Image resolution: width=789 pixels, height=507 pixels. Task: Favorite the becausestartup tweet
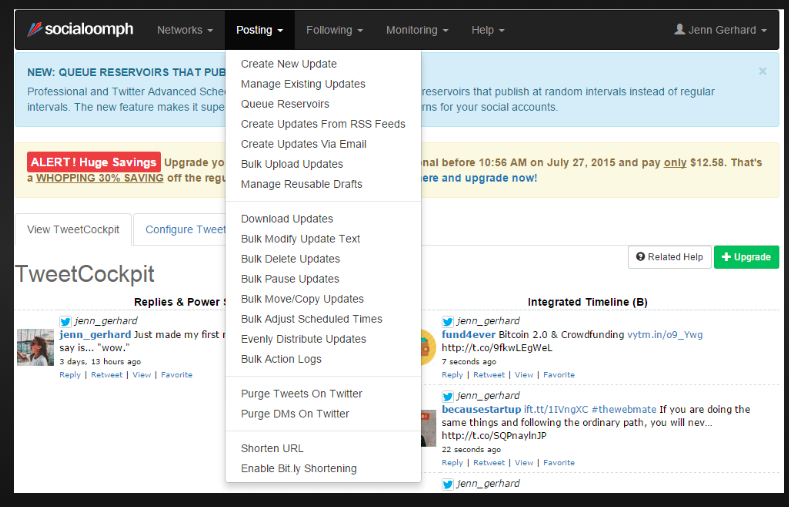coord(559,463)
